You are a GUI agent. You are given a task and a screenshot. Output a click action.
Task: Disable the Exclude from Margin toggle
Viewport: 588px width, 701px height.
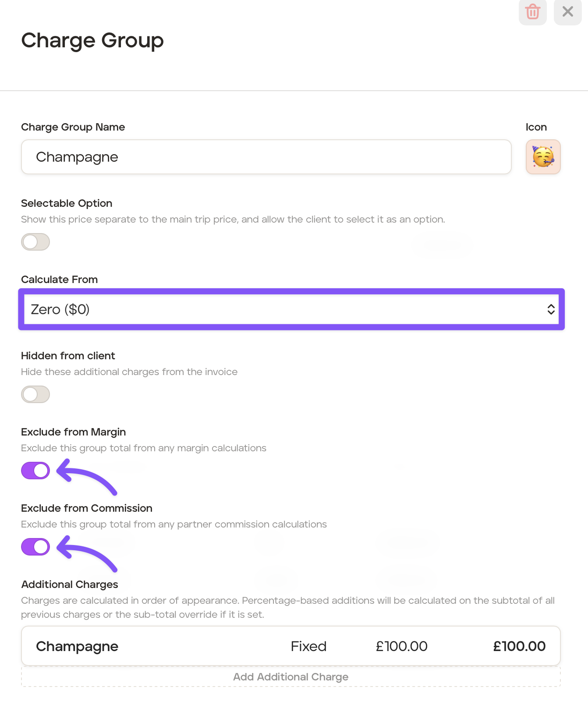pyautogui.click(x=35, y=471)
